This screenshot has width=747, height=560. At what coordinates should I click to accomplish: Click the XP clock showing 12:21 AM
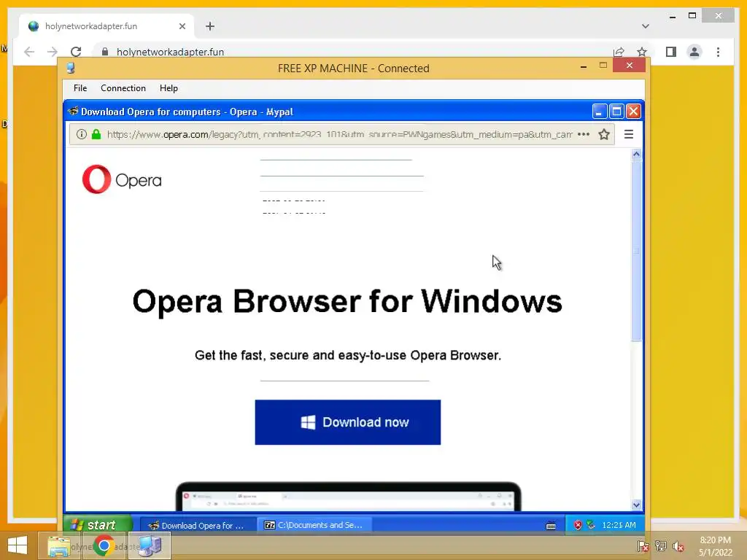(x=619, y=525)
